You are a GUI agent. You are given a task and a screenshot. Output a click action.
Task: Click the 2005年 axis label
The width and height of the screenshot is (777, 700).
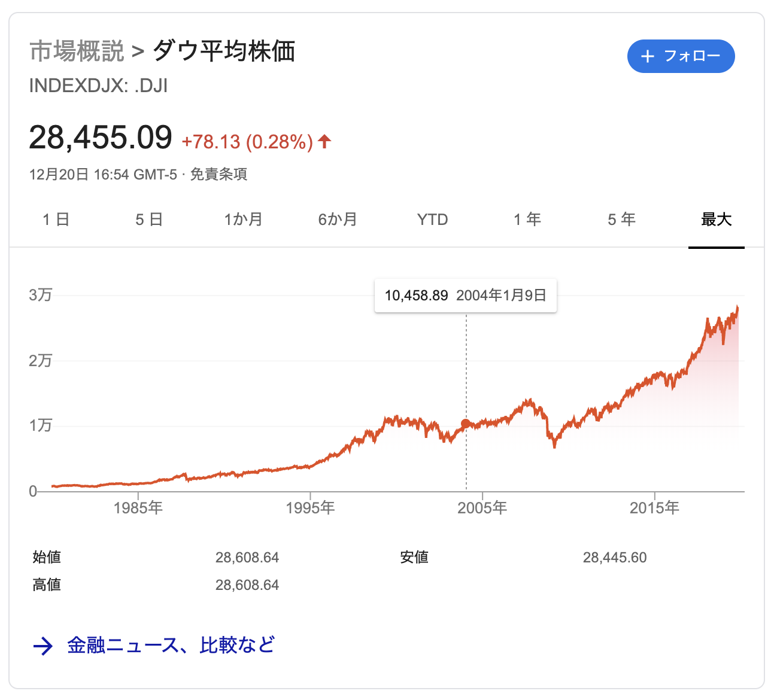click(x=482, y=508)
